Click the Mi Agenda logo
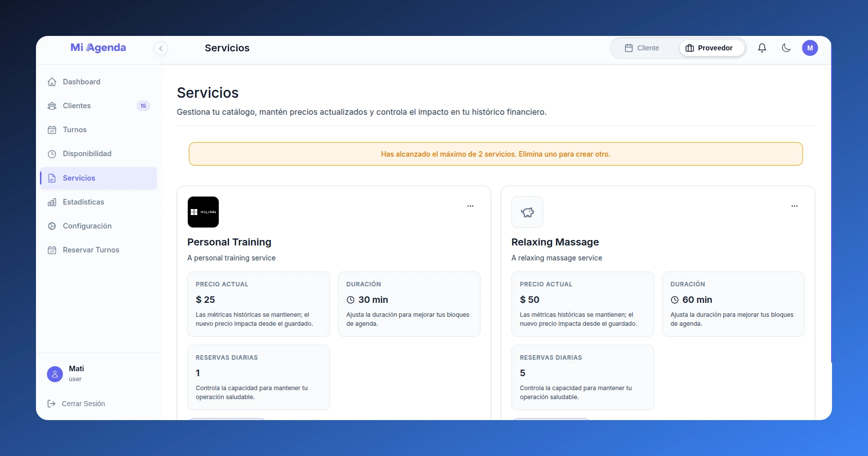Viewport: 868px width, 456px height. click(98, 47)
